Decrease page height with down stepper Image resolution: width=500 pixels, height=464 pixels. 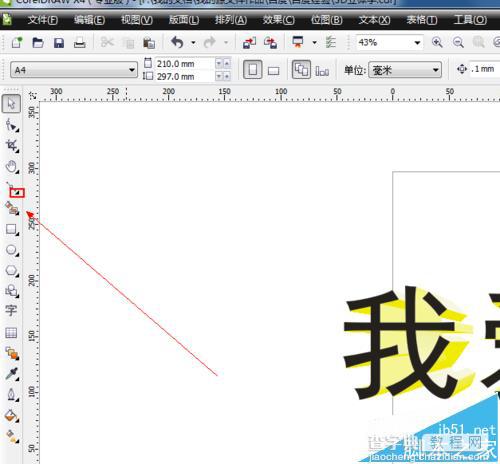point(219,76)
